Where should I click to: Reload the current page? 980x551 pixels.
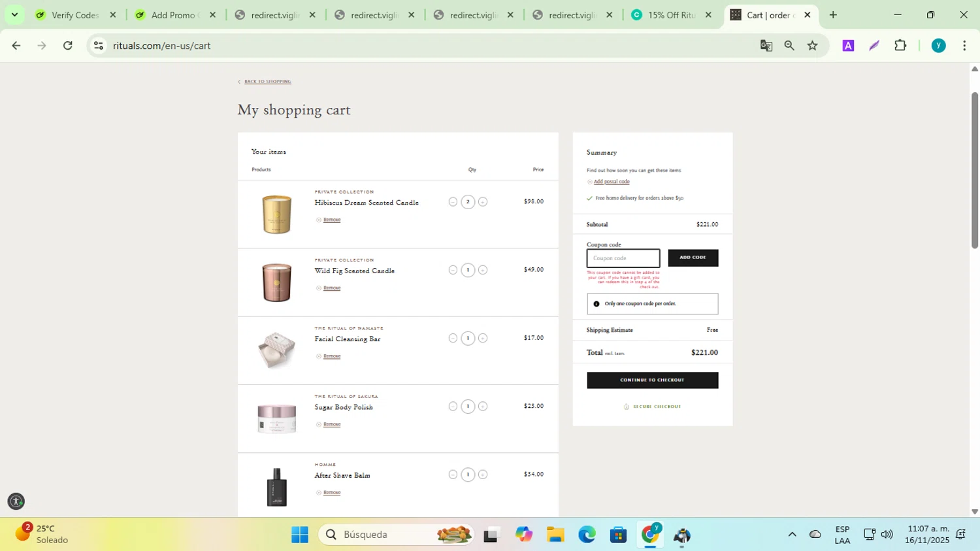(68, 45)
